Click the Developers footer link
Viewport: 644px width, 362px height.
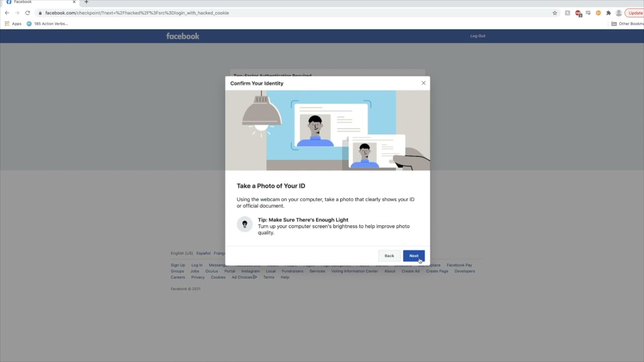[464, 271]
